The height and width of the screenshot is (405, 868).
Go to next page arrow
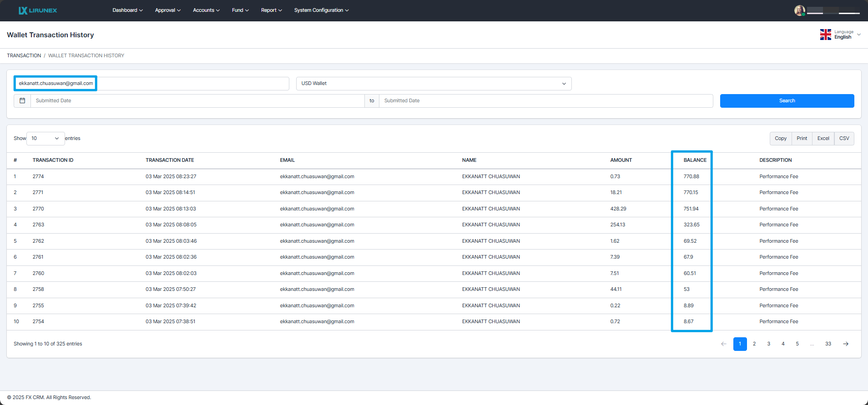846,344
